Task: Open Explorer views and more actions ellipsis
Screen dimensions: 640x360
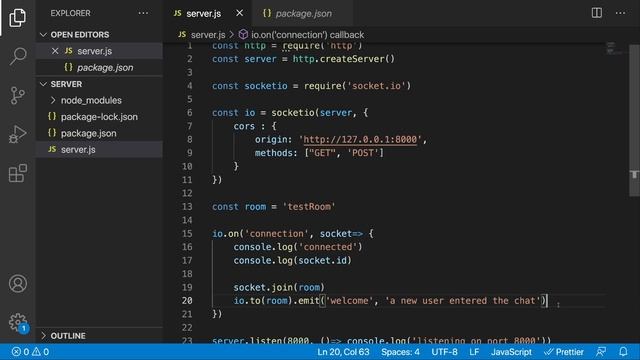Action: click(x=143, y=13)
